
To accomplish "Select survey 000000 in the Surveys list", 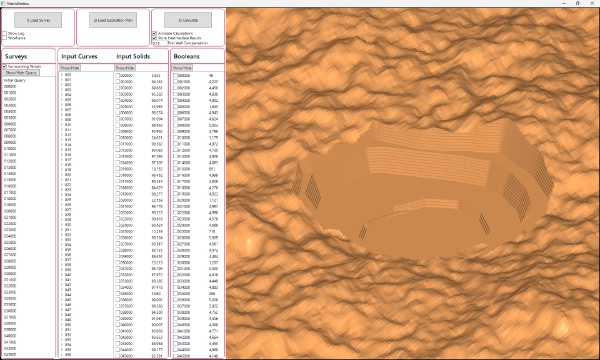I will [10, 86].
